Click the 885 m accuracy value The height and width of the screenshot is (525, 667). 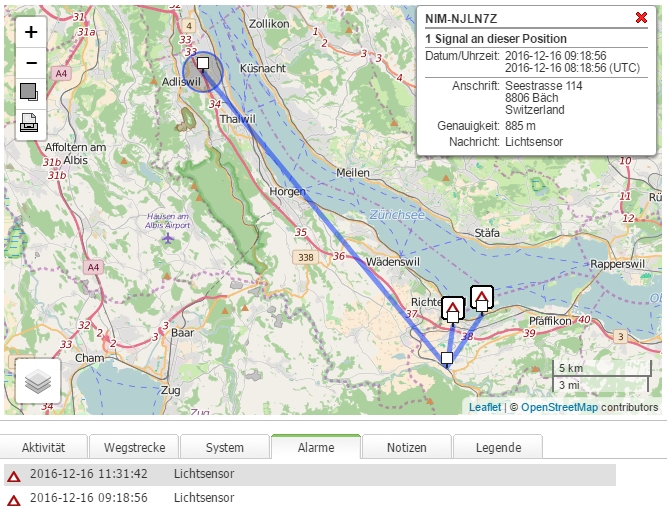click(x=520, y=126)
